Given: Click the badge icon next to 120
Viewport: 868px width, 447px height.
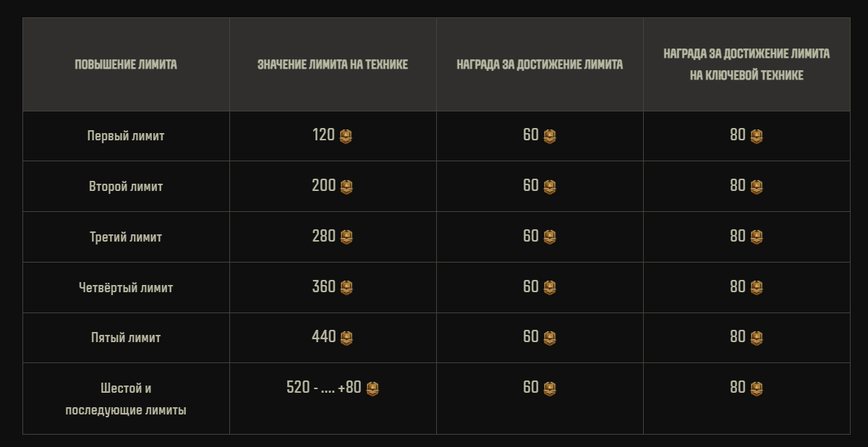Looking at the screenshot, I should [346, 136].
